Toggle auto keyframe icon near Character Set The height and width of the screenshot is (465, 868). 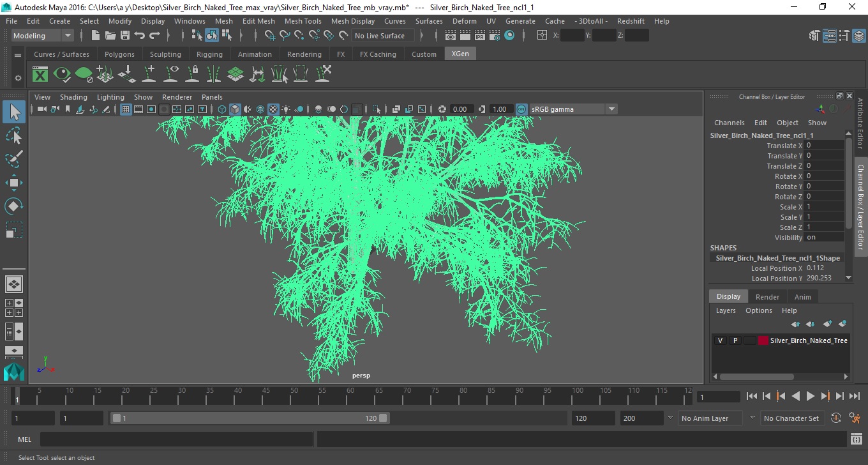pos(835,418)
